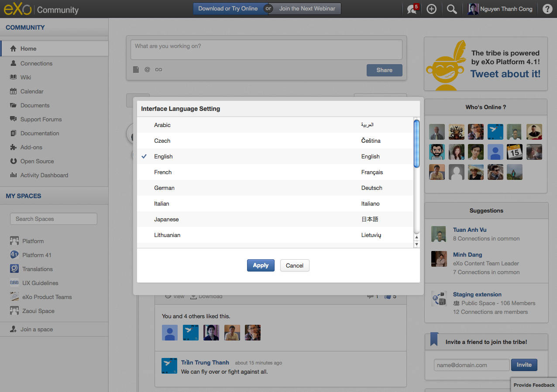Select English language option
The height and width of the screenshot is (392, 557).
(163, 156)
